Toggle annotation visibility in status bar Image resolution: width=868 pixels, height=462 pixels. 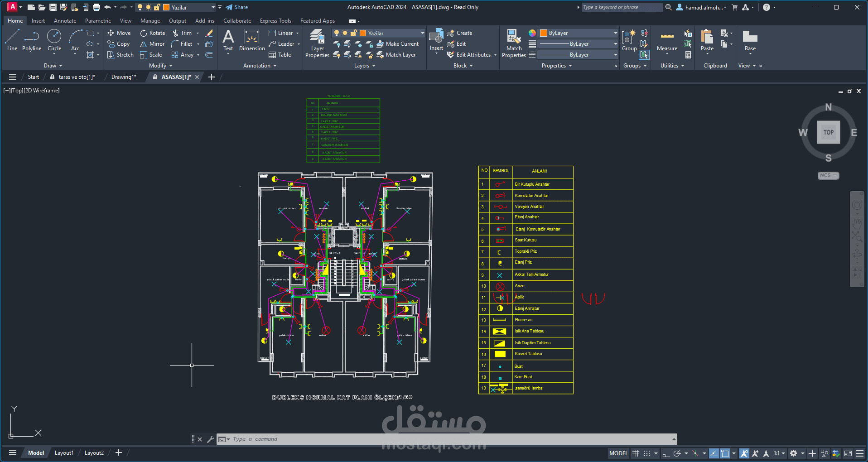(744, 453)
